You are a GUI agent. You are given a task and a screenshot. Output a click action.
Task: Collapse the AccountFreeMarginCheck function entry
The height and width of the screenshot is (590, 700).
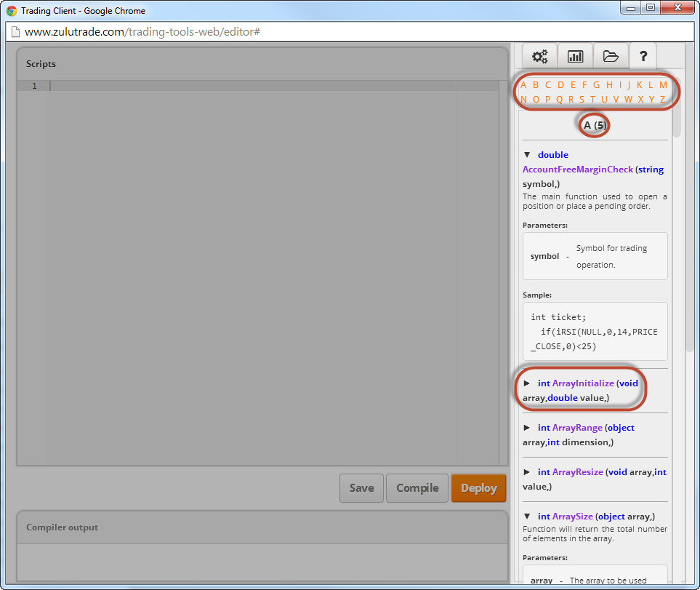(x=527, y=155)
